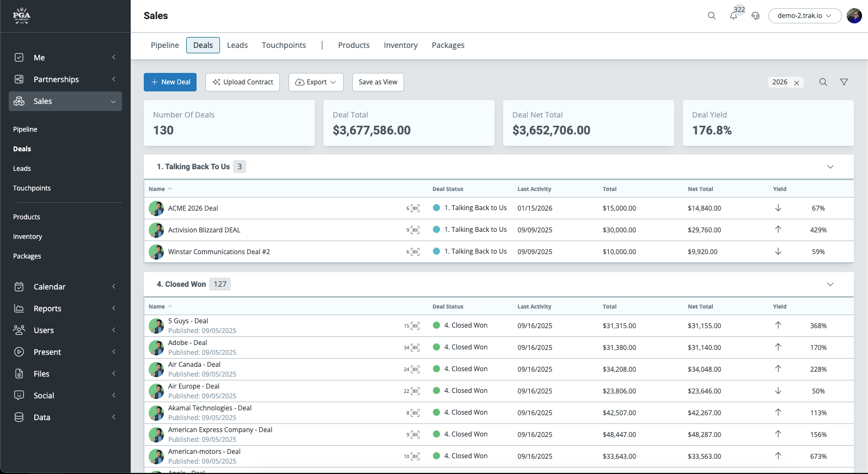Viewport: 868px width, 474px height.
Task: Open the search icon in top header
Action: 712,16
